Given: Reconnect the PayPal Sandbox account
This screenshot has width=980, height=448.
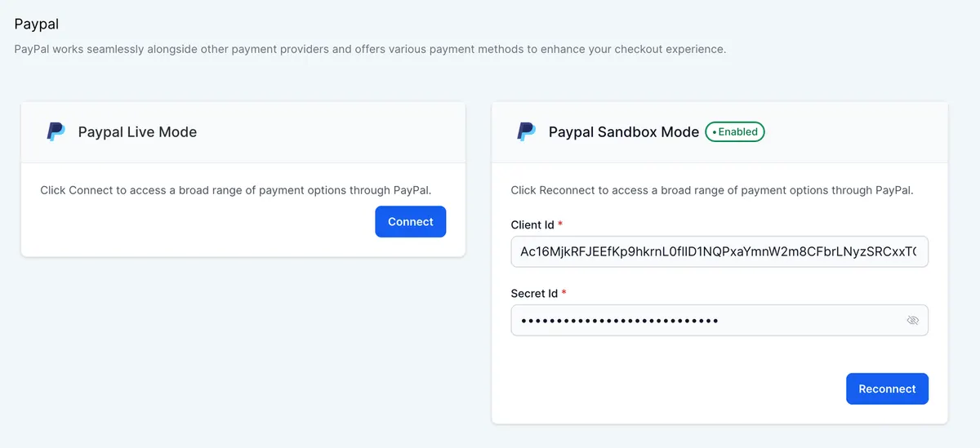Looking at the screenshot, I should tap(887, 388).
